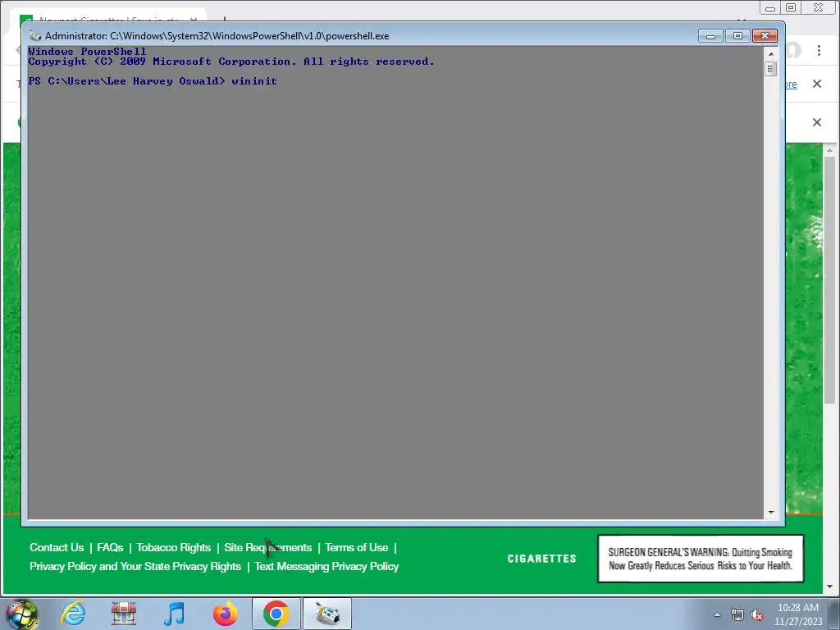Click the CIGARETTES footer text

541,559
